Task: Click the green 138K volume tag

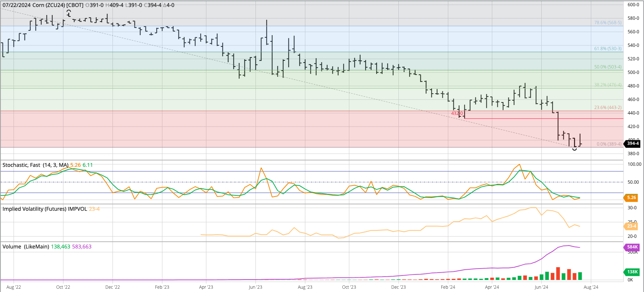Action: click(632, 272)
